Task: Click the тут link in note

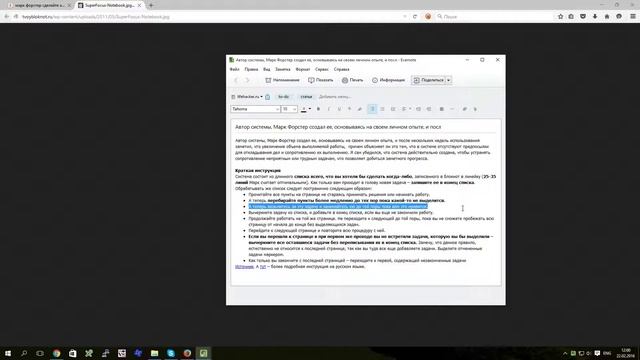Action: (x=263, y=267)
